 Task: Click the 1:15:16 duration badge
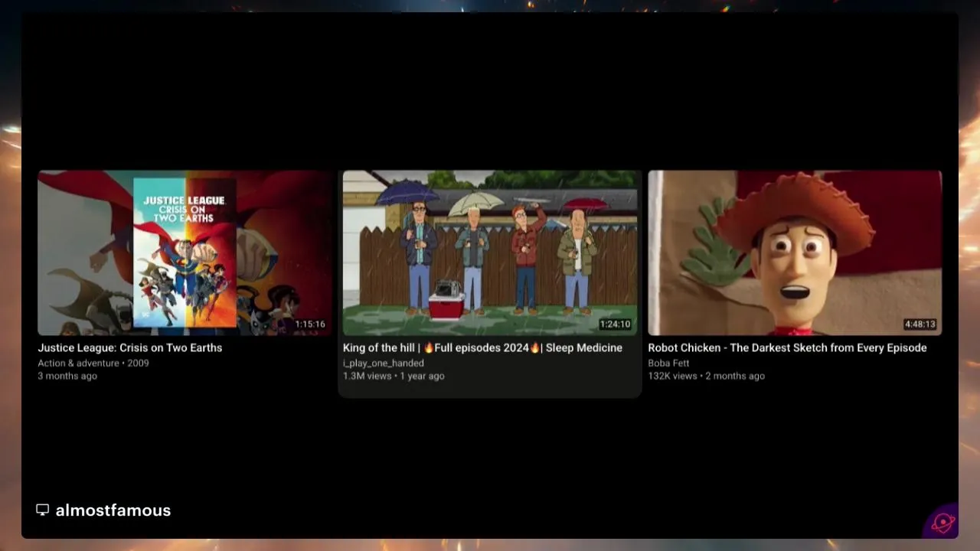(310, 324)
